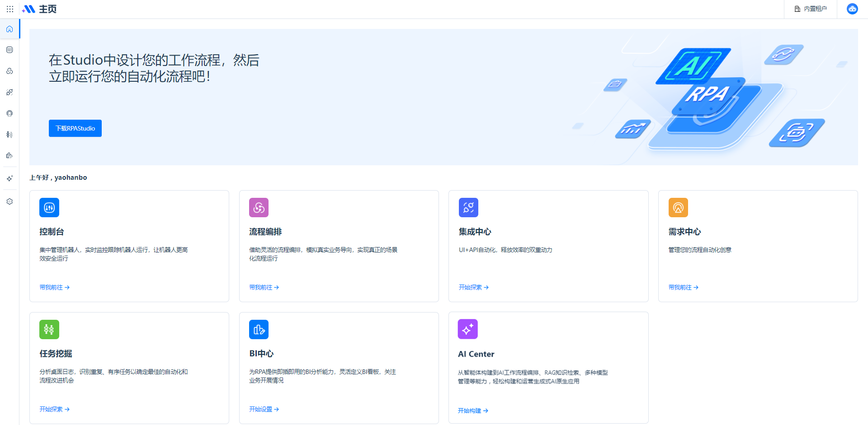Click 带我前往 link on 控制台 card
The image size is (868, 425).
click(x=54, y=287)
